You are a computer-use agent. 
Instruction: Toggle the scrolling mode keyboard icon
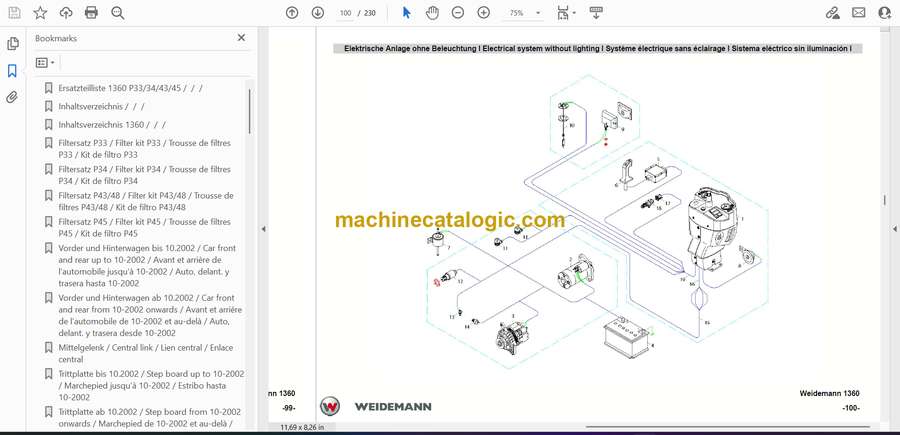point(596,13)
